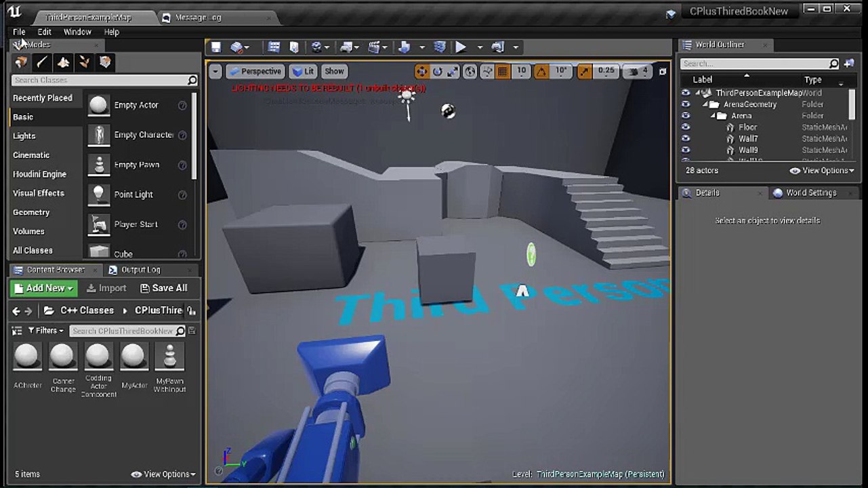Select the Paint mode brush icon

(x=42, y=62)
